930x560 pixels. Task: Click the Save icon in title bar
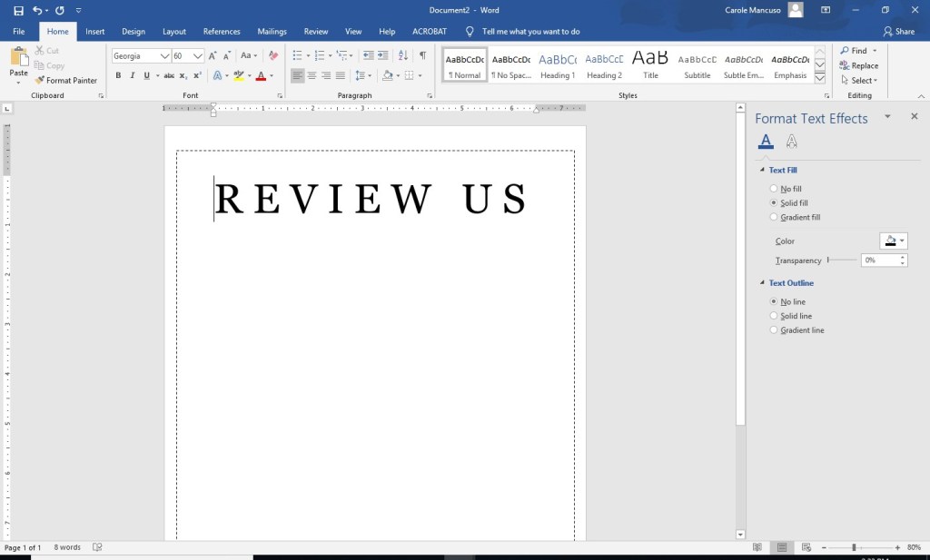tap(19, 10)
